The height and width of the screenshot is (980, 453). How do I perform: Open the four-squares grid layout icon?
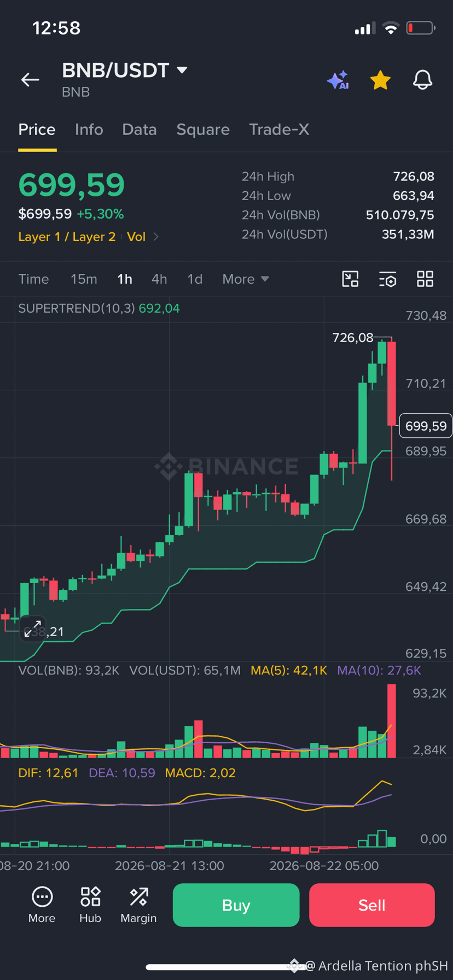coord(425,279)
